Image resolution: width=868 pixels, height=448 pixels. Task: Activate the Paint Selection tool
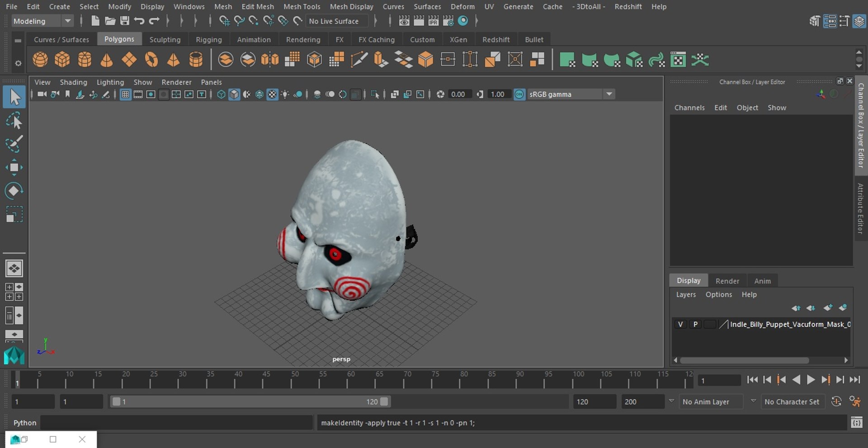point(14,144)
